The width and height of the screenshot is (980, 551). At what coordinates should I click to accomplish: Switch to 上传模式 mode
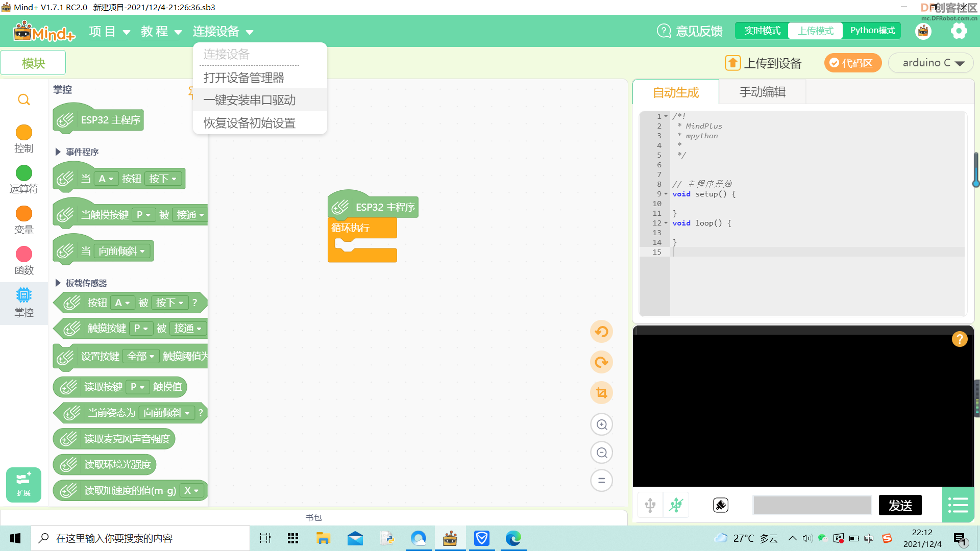point(816,31)
